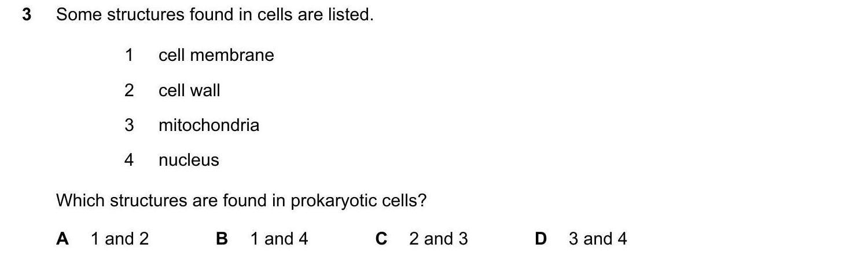Click the answer text '1 and 4'
This screenshot has width=868, height=255.
[x=279, y=239]
